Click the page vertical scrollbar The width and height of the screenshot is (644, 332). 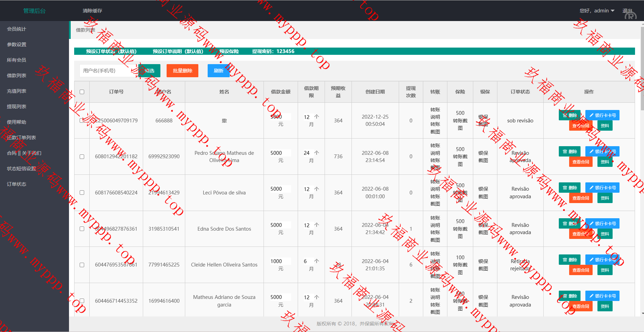(x=642, y=69)
